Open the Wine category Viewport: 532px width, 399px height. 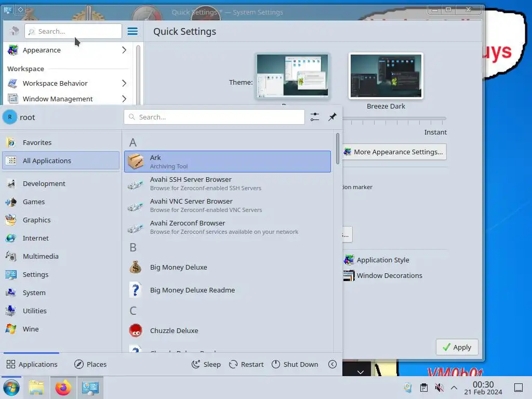click(x=61, y=329)
